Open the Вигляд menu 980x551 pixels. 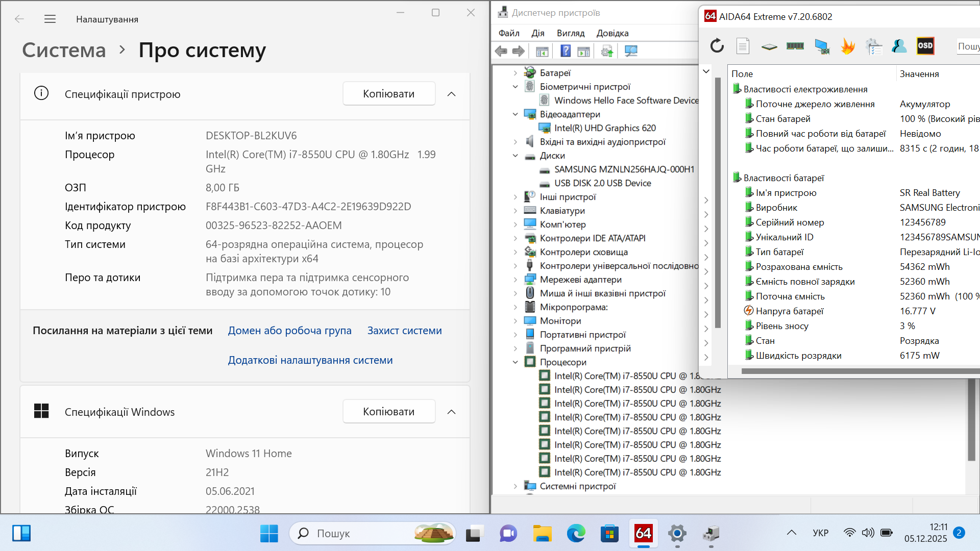click(x=570, y=33)
